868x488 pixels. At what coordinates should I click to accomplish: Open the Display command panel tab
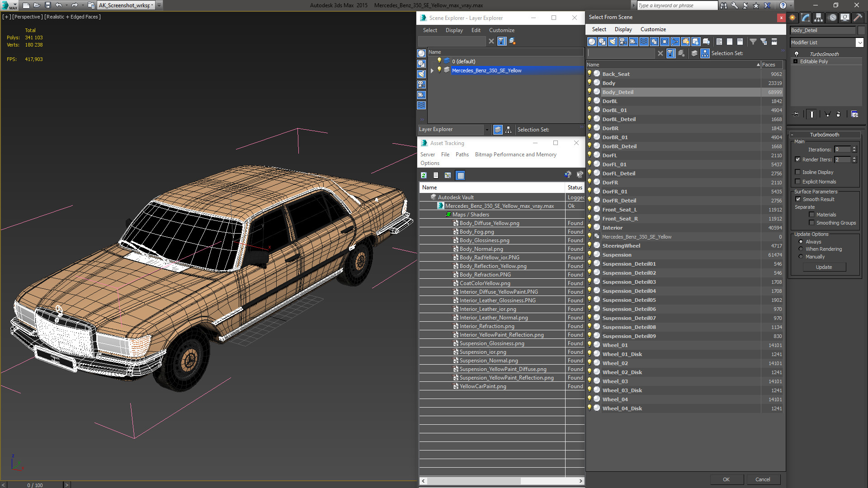(845, 18)
